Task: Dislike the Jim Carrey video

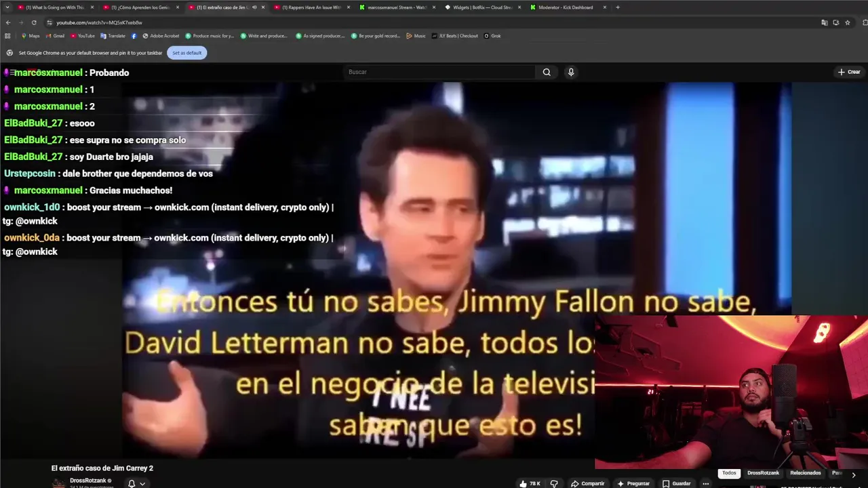Action: [554, 483]
